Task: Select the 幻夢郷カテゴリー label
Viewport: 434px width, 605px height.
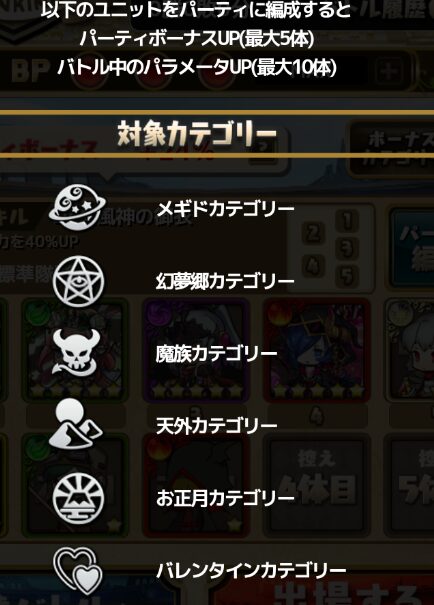Action: pyautogui.click(x=226, y=281)
